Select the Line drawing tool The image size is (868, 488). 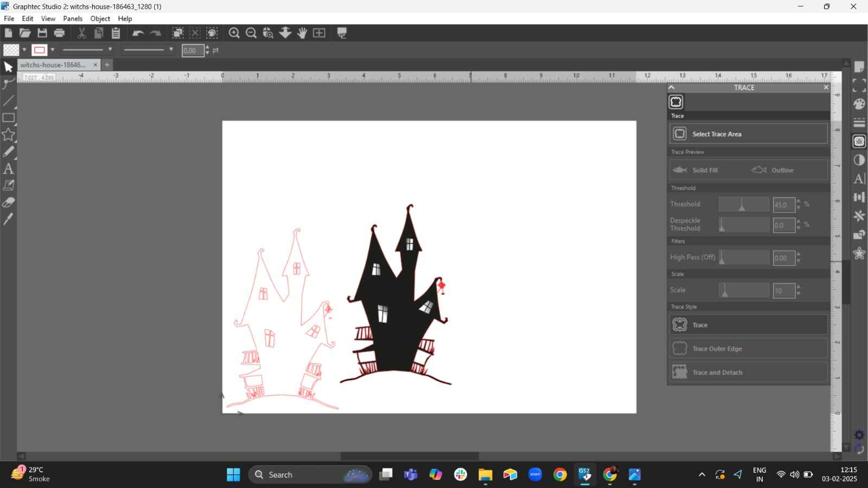[8, 101]
